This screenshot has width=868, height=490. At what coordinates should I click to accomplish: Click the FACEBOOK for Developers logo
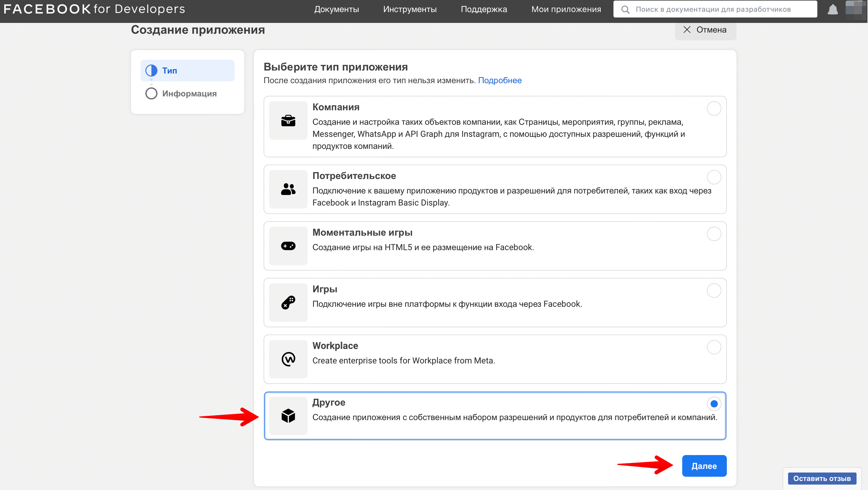[94, 9]
